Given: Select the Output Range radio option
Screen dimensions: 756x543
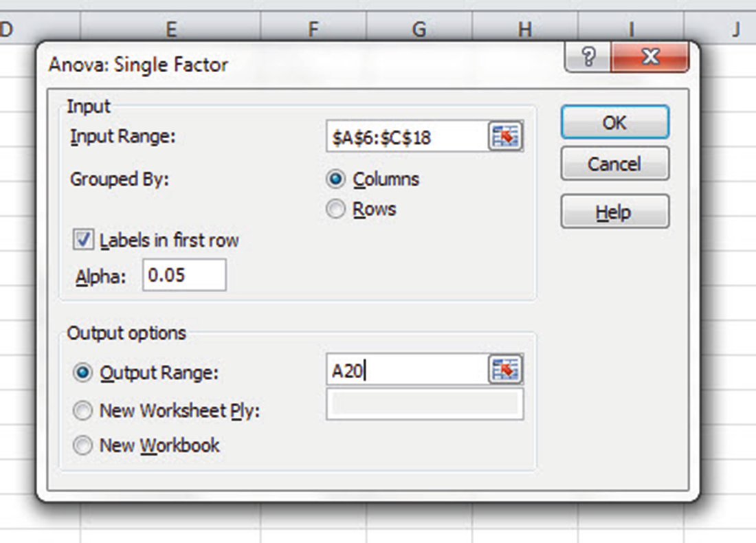Looking at the screenshot, I should 82,373.
